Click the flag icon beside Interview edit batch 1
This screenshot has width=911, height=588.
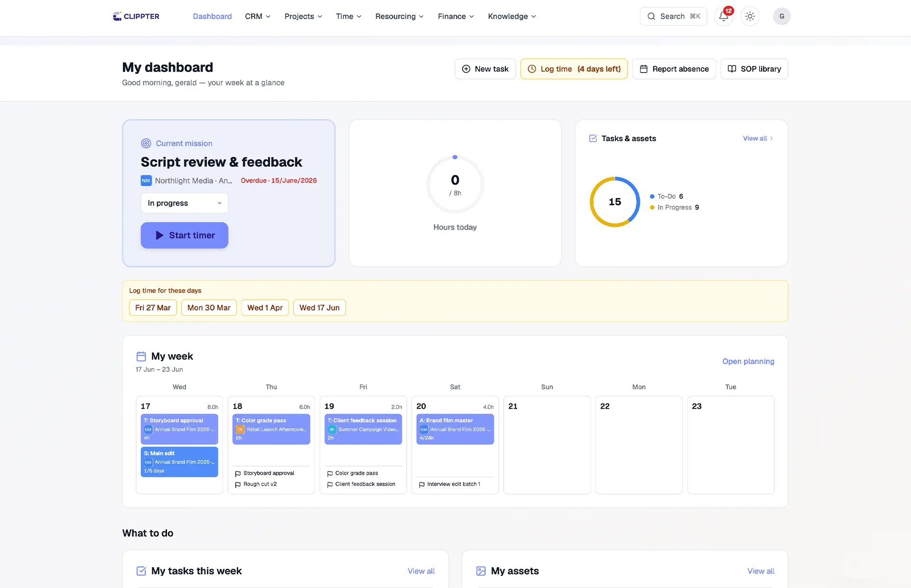422,484
